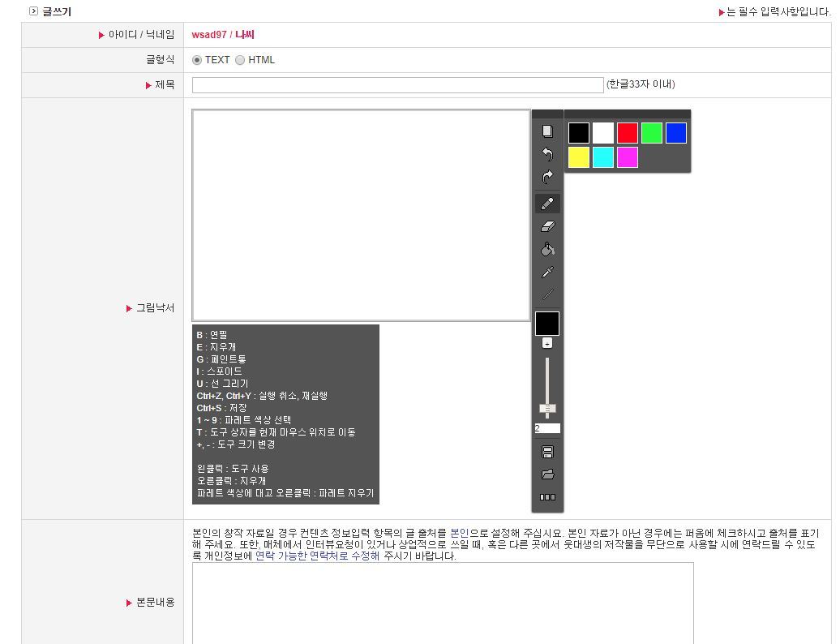Open a file with folder icon
This screenshot has height=644, width=840.
(x=547, y=474)
